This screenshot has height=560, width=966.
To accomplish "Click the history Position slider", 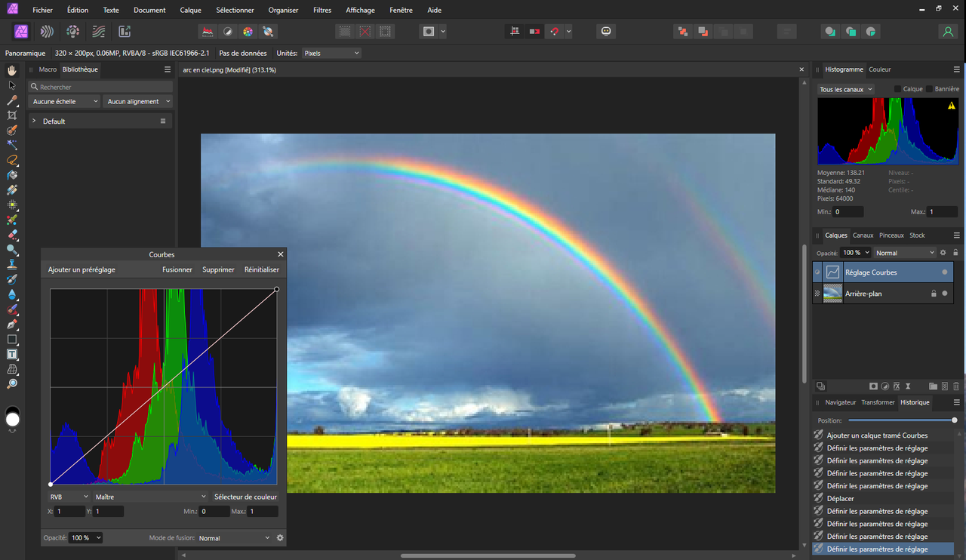I will pyautogui.click(x=903, y=420).
